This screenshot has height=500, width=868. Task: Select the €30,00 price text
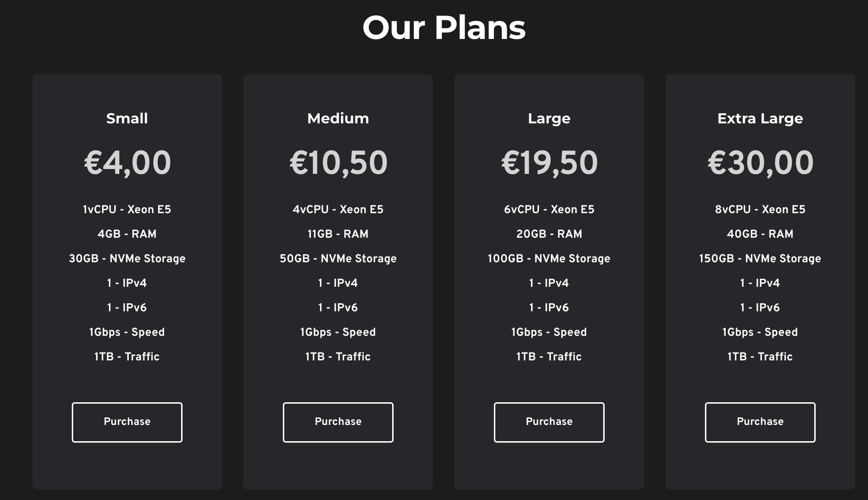click(760, 163)
